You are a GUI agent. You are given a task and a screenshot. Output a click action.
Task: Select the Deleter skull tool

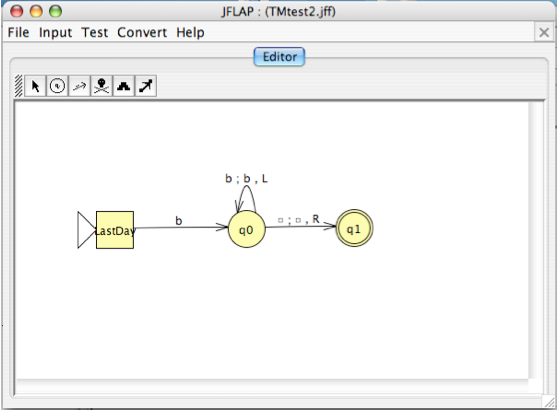pos(102,86)
